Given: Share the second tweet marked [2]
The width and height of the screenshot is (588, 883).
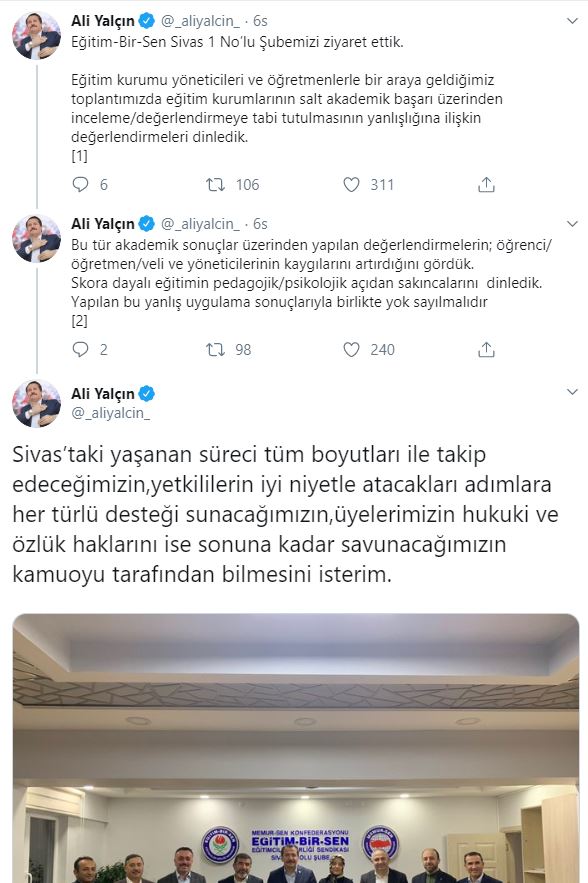Looking at the screenshot, I should (x=486, y=349).
